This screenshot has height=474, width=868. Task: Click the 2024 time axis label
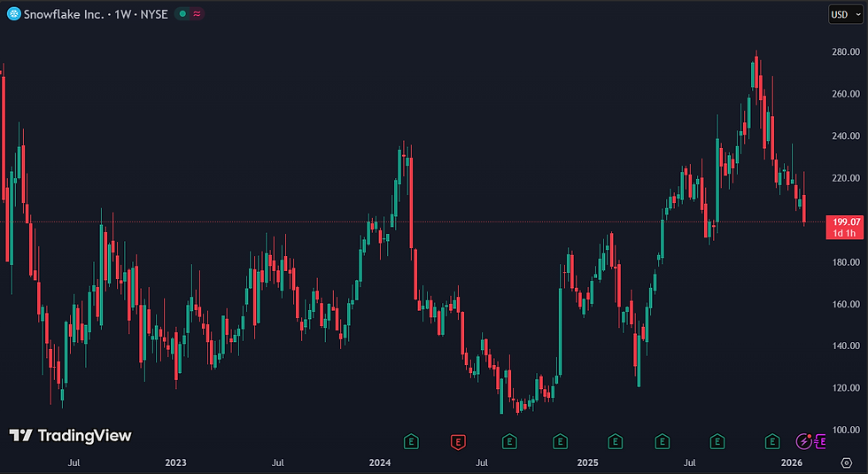pyautogui.click(x=380, y=462)
